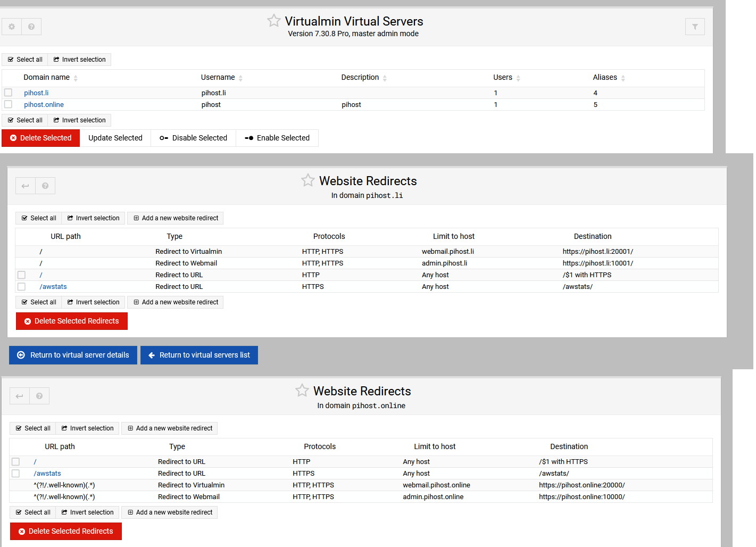The width and height of the screenshot is (756, 547).
Task: Sort by Username column arrows
Action: pyautogui.click(x=240, y=78)
